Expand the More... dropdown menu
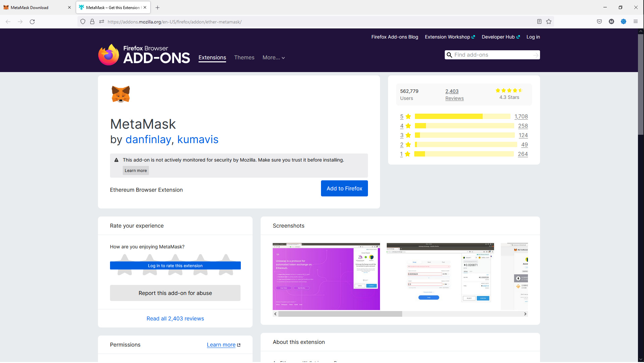This screenshot has width=644, height=363. tap(274, 58)
